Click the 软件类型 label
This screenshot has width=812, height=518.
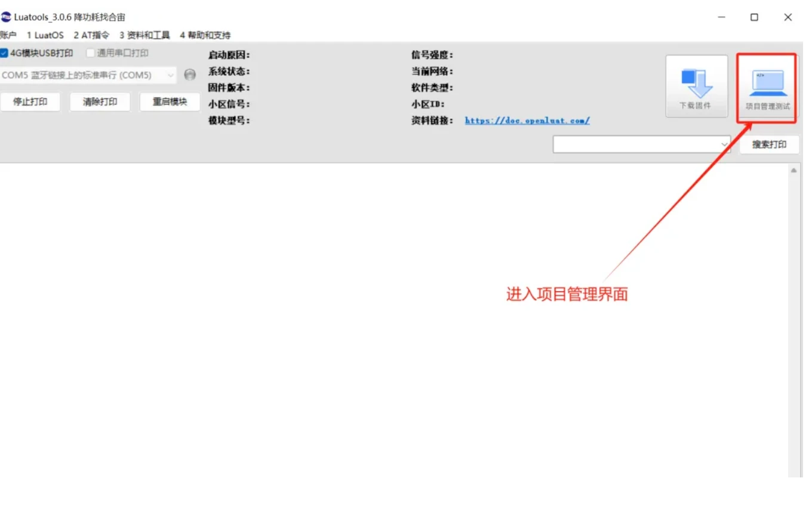(x=432, y=88)
